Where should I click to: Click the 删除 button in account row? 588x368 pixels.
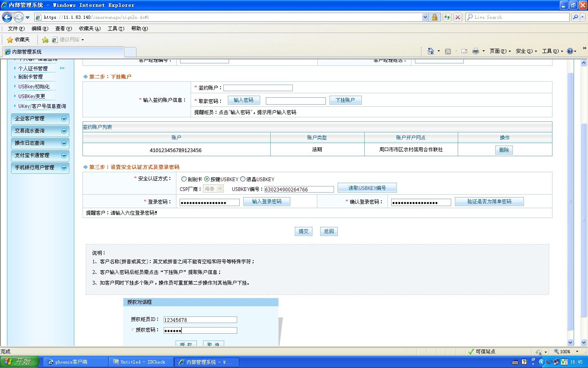click(504, 150)
